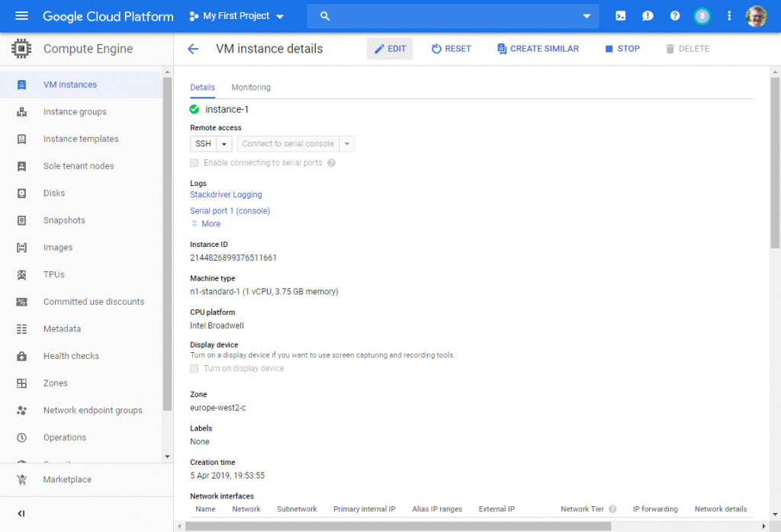Click the Instance ID value 2144826899376511661
The width and height of the screenshot is (781, 532).
(x=233, y=258)
